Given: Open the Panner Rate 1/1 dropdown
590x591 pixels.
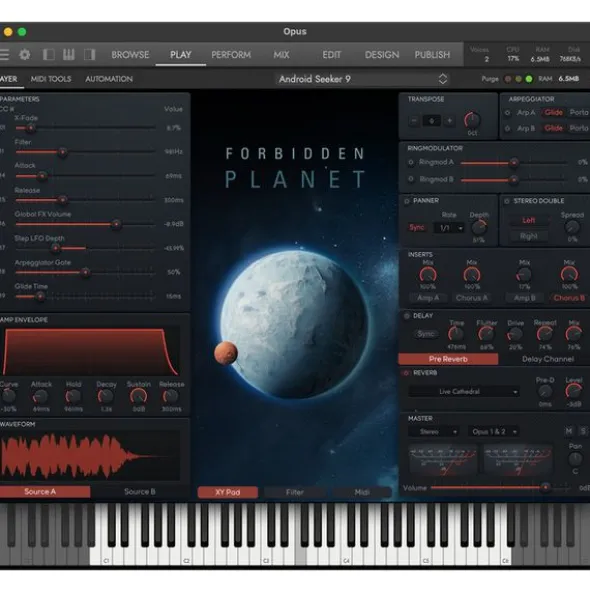Looking at the screenshot, I should point(449,228).
